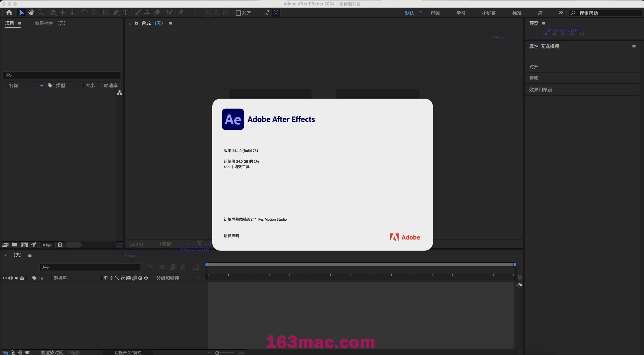Toggle Layer Switches pane at bottom left
The image size is (644, 355).
pos(5,352)
